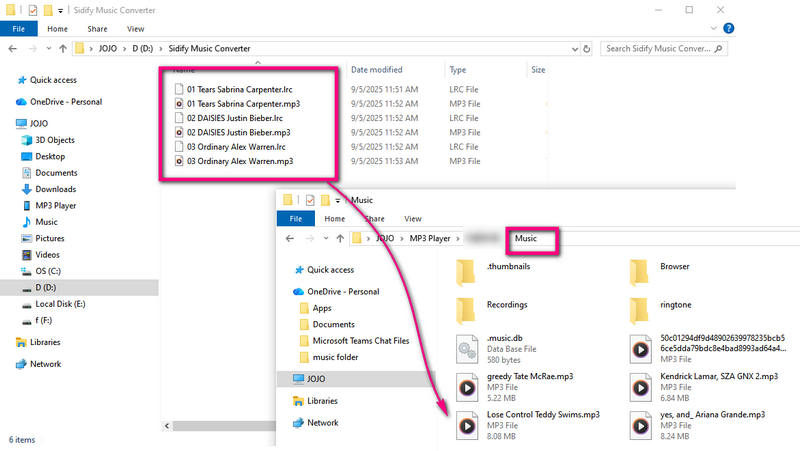Image resolution: width=800 pixels, height=451 pixels.
Task: Open 3D Objects folder in sidebar
Action: coord(55,140)
